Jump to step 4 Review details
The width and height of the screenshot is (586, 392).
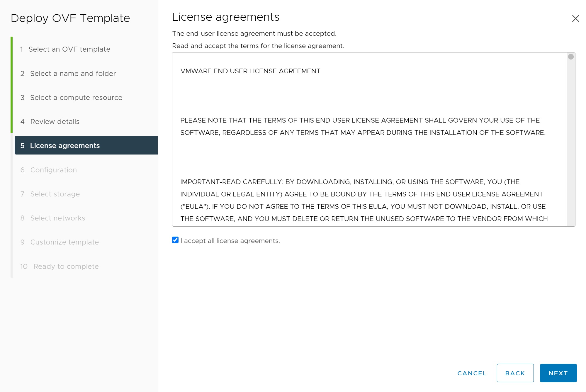55,122
